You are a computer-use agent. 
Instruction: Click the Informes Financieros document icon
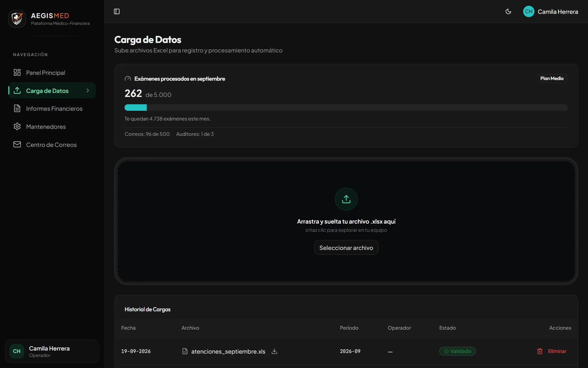point(17,109)
